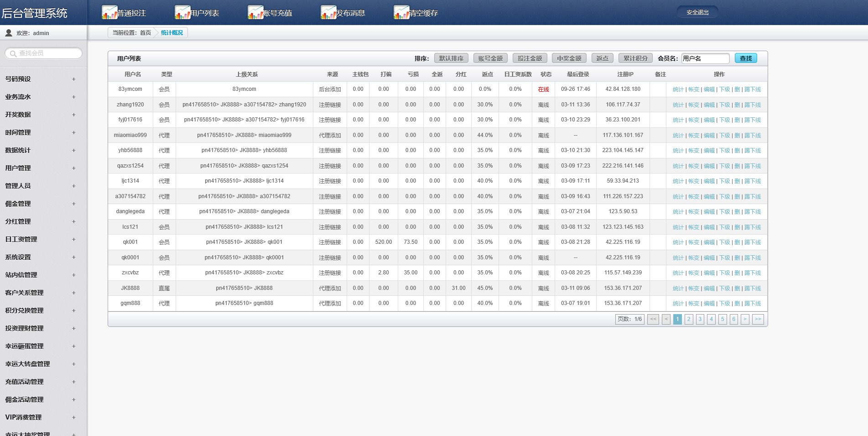Sort the list by 投注金额
The height and width of the screenshot is (436, 868).
[x=530, y=58]
